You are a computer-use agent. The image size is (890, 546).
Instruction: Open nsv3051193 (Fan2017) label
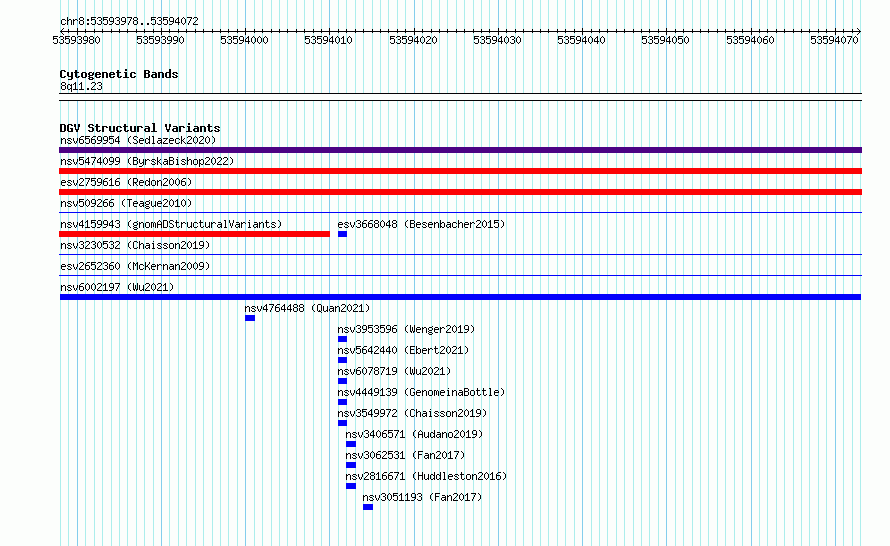(422, 497)
